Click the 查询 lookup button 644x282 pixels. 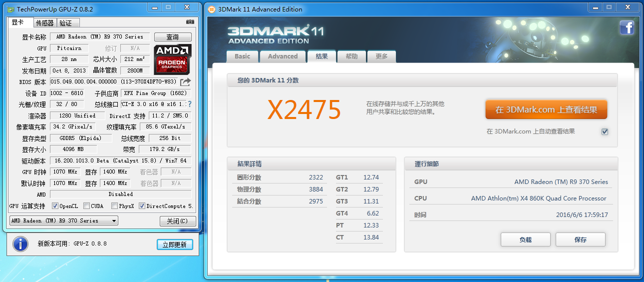click(173, 37)
